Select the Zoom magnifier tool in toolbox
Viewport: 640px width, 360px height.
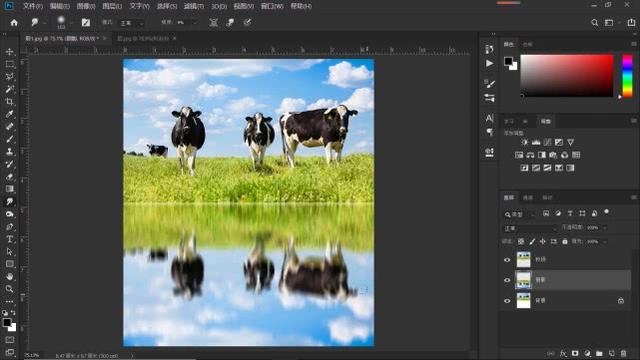pyautogui.click(x=9, y=289)
